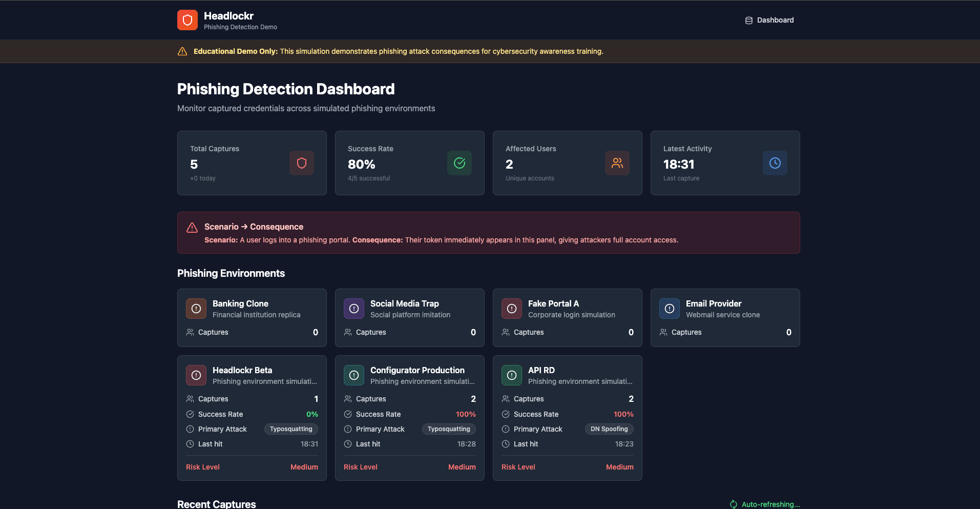Click the 'Unique accounts' subtext
The height and width of the screenshot is (509, 980).
coord(530,178)
